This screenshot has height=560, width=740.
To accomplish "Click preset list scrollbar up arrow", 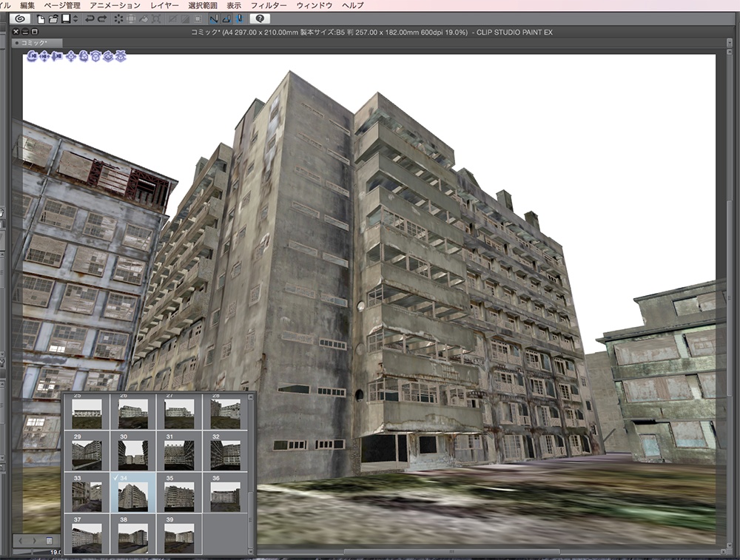I will point(251,397).
